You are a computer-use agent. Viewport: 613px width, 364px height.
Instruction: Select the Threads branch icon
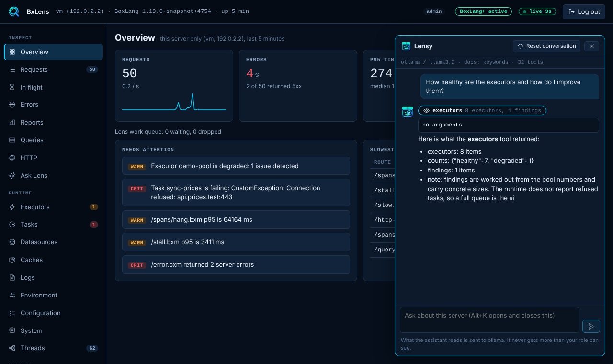tap(12, 348)
